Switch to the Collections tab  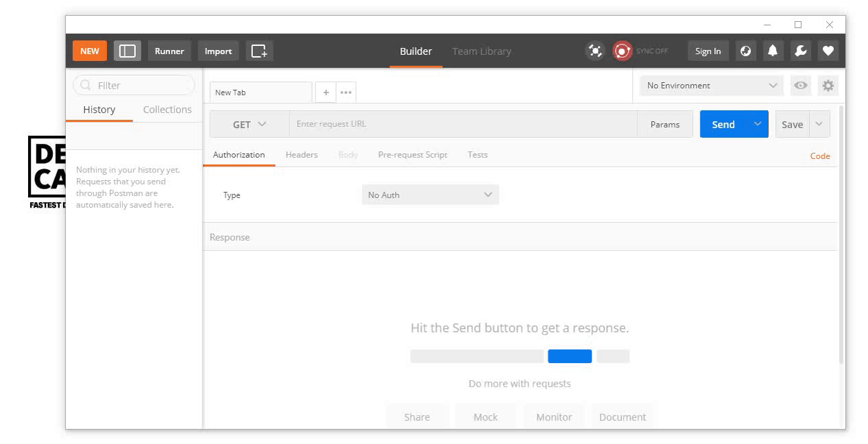point(167,110)
